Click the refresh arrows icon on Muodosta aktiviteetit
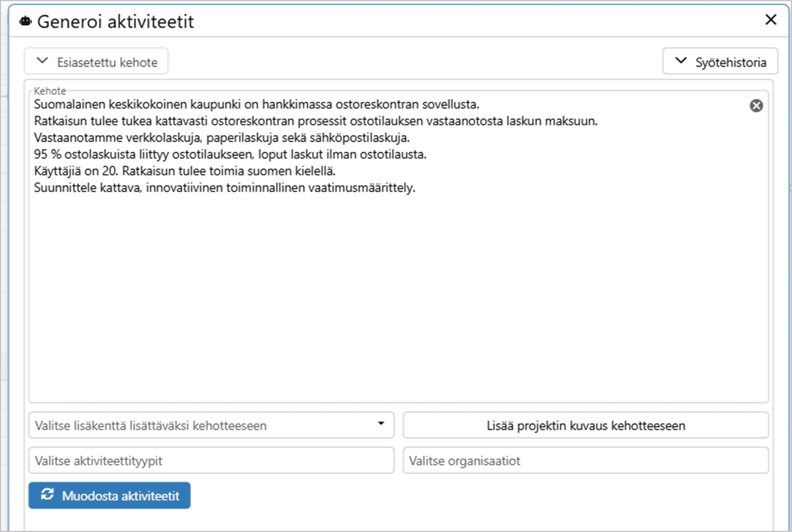This screenshot has width=792, height=532. tap(47, 494)
